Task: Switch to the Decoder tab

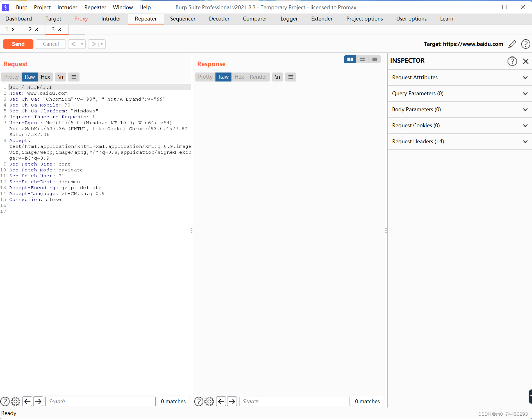Action: [219, 19]
